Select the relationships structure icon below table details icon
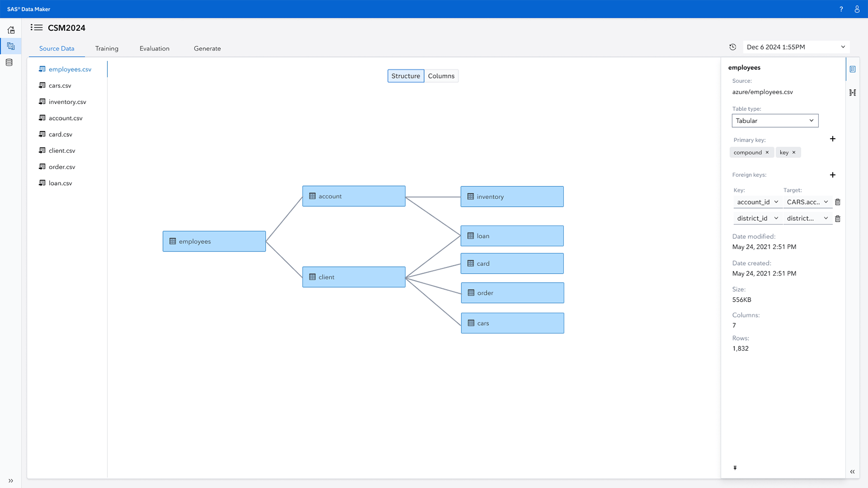 coord(853,92)
